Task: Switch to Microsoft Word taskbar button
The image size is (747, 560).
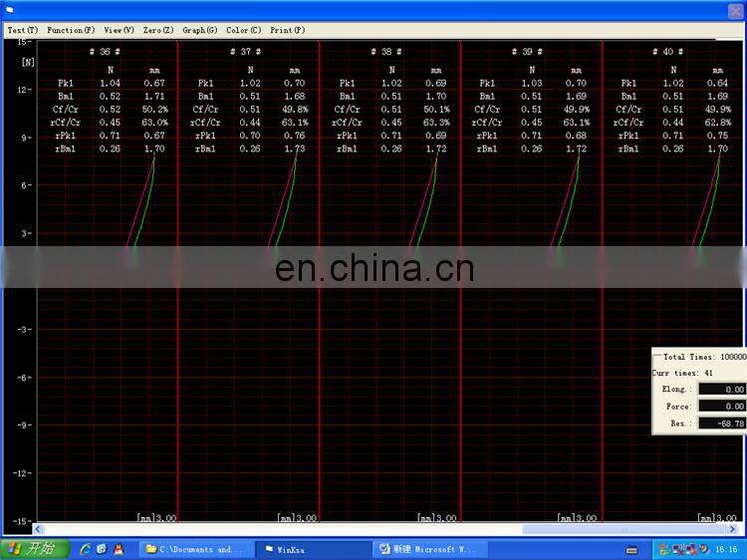Action: [x=431, y=549]
